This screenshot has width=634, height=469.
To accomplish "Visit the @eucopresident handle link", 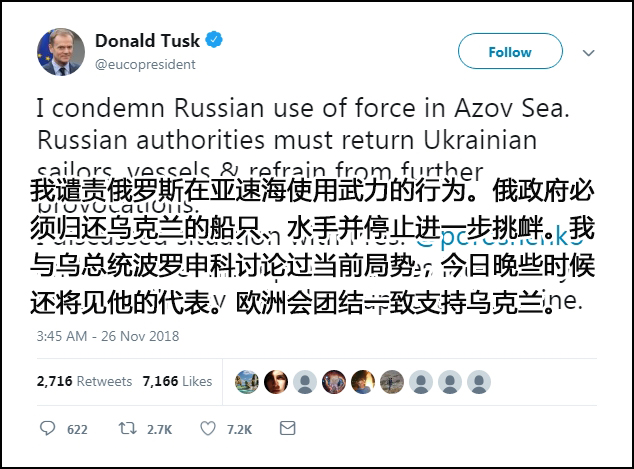I will [x=145, y=64].
